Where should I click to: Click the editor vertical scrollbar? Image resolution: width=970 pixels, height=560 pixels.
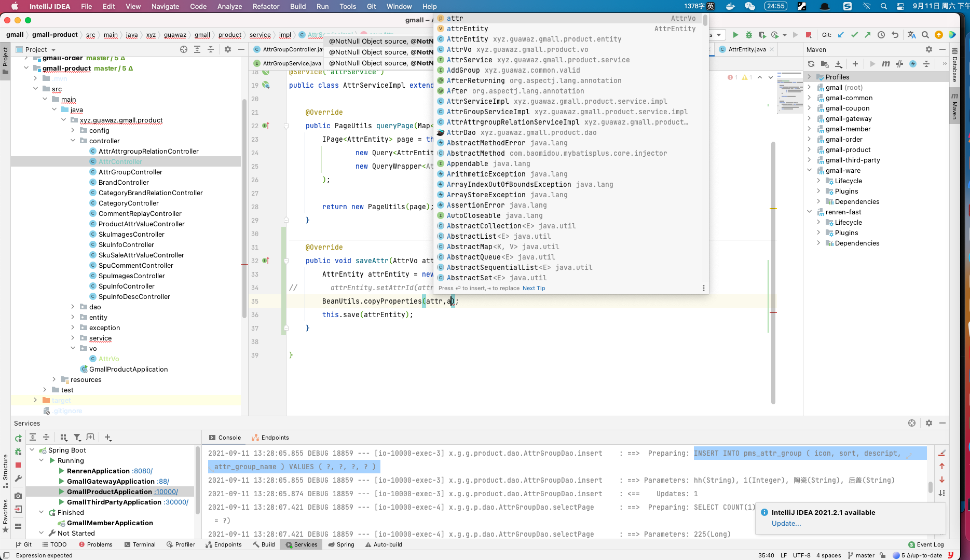(x=773, y=272)
